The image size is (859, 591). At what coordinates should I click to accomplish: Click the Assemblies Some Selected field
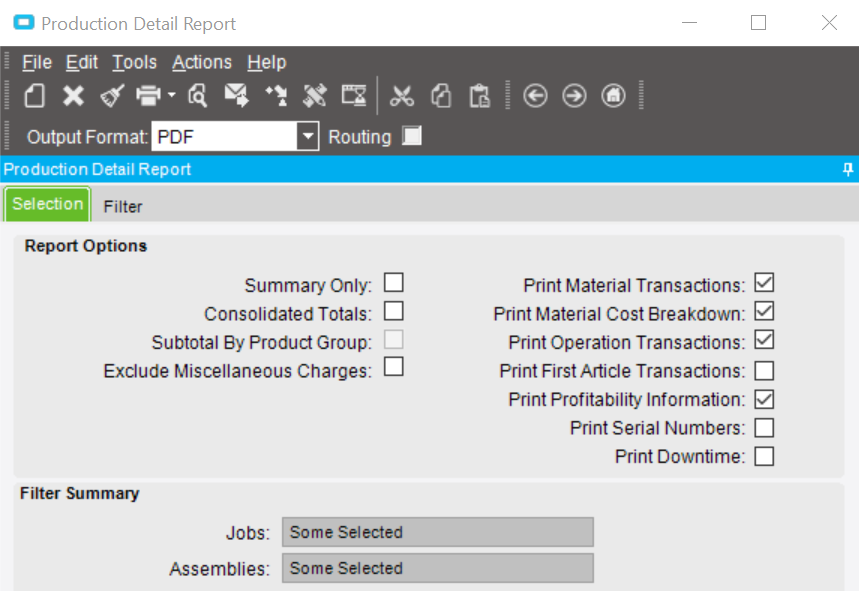(x=438, y=568)
